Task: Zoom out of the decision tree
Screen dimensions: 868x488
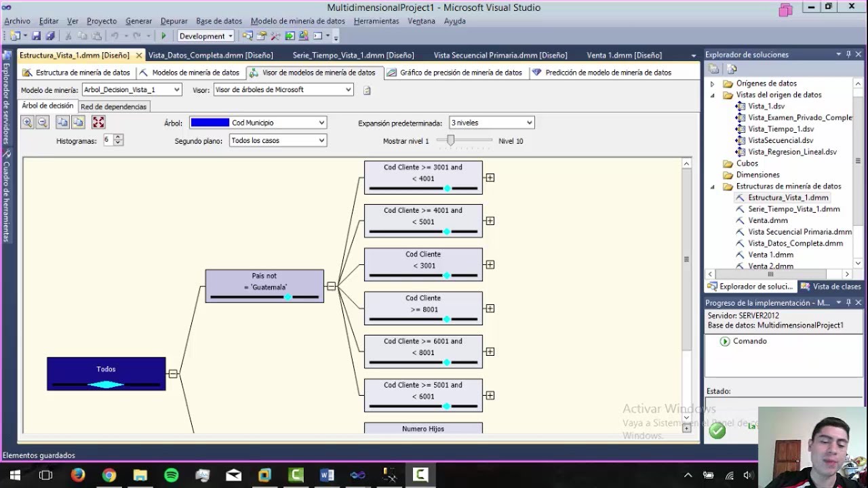Action: point(42,122)
